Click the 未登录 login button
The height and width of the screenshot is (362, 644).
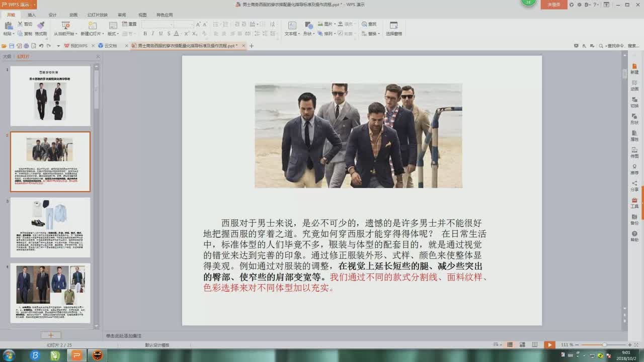click(554, 5)
